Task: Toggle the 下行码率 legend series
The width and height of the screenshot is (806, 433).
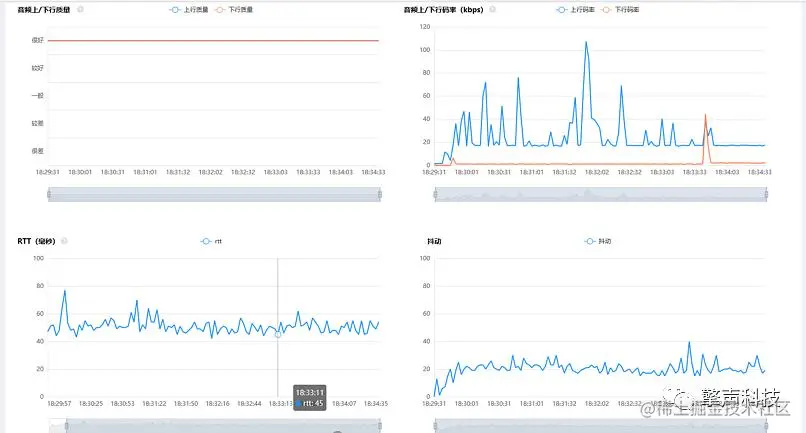Action: (620, 10)
